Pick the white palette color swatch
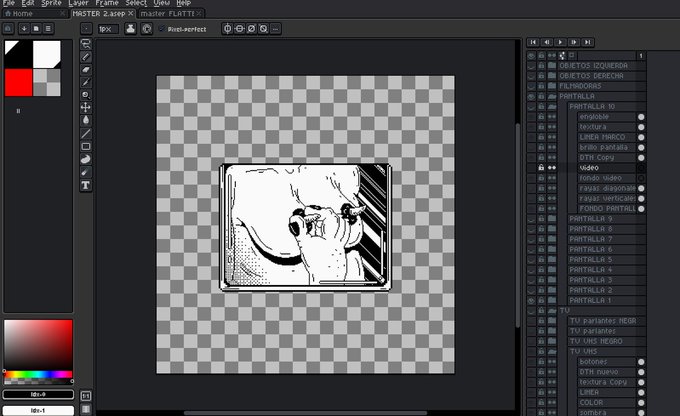Viewport: 680px width, 416px height. [47, 55]
